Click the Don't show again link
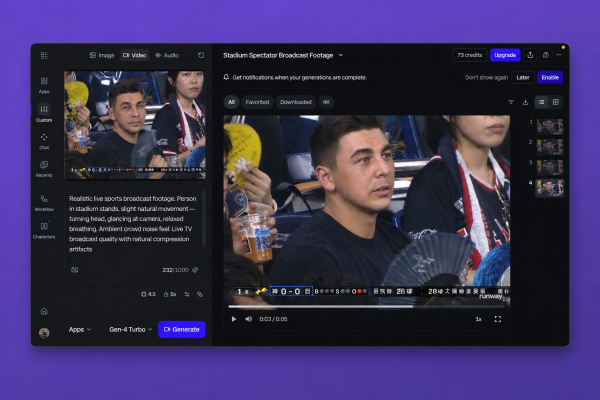Image resolution: width=600 pixels, height=400 pixels. 486,77
